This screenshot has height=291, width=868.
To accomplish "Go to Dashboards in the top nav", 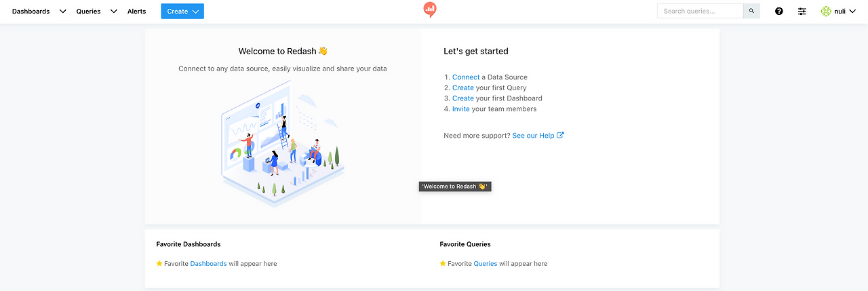I will (x=31, y=12).
